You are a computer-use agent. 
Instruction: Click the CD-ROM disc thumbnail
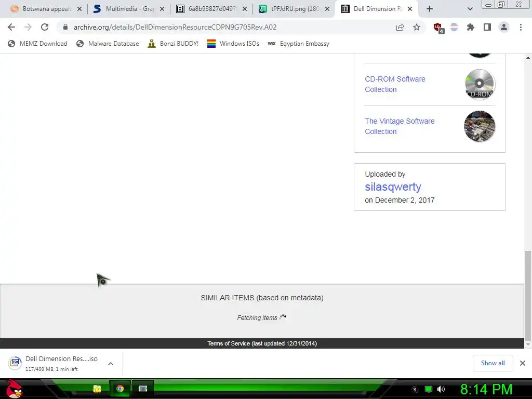click(480, 84)
